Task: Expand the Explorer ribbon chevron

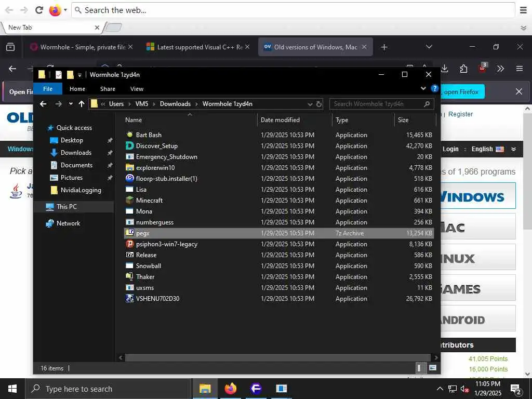Action: click(423, 88)
